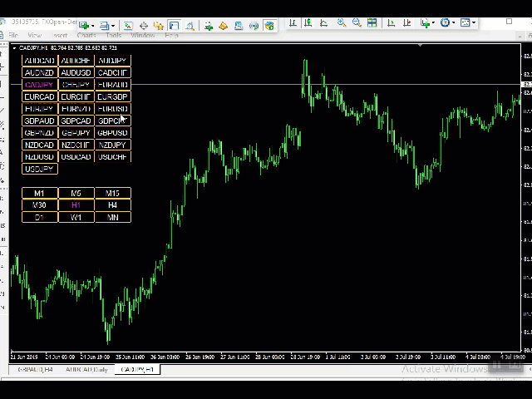Image resolution: width=532 pixels, height=399 pixels.
Task: Switch timeframe to H4
Action: click(x=113, y=205)
